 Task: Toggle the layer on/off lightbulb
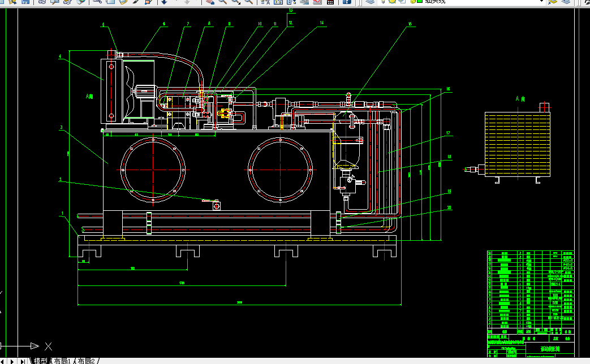tap(384, 2)
